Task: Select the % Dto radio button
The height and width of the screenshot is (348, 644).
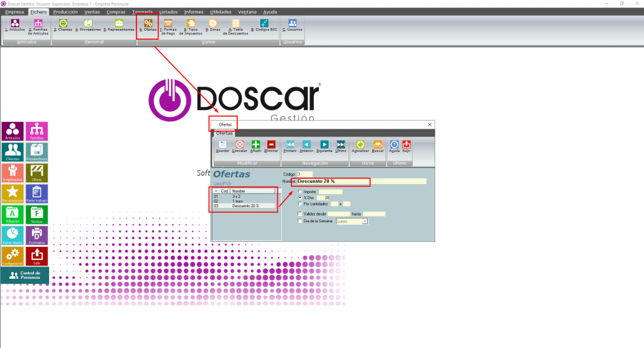Action: pos(300,198)
